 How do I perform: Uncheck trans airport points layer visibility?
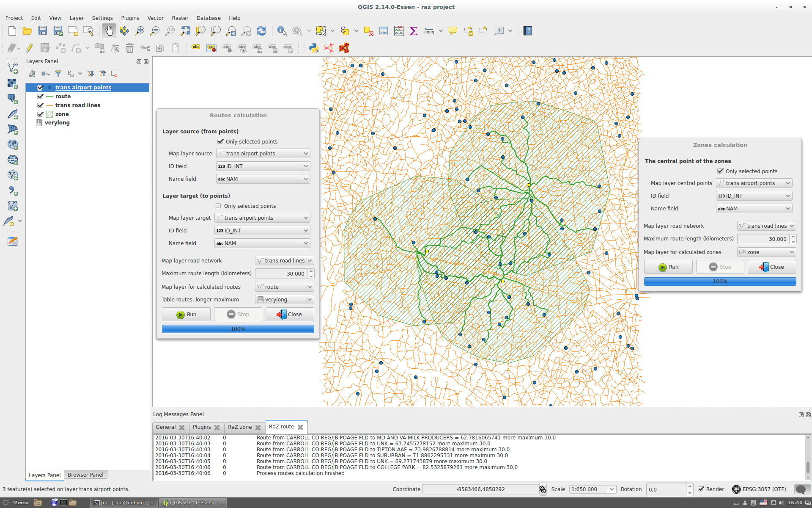coord(40,88)
